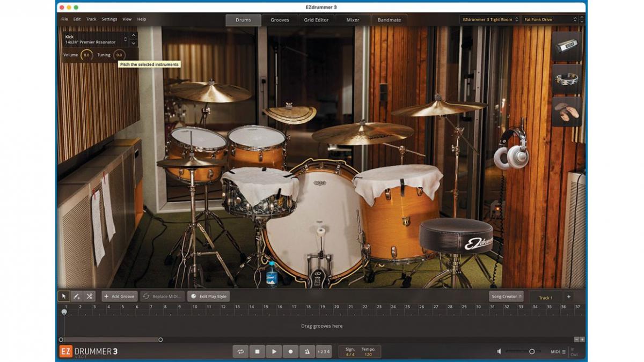Viewport: 644px width, 362px height.
Task: Click the speaker volume icon
Action: click(x=499, y=351)
